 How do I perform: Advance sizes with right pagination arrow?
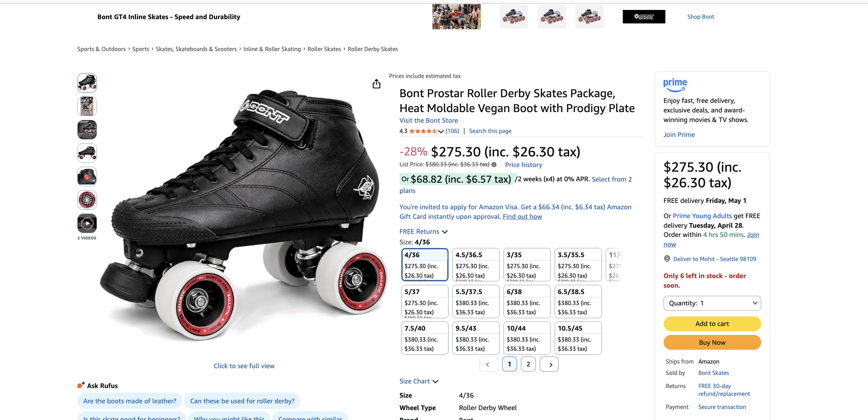point(549,364)
